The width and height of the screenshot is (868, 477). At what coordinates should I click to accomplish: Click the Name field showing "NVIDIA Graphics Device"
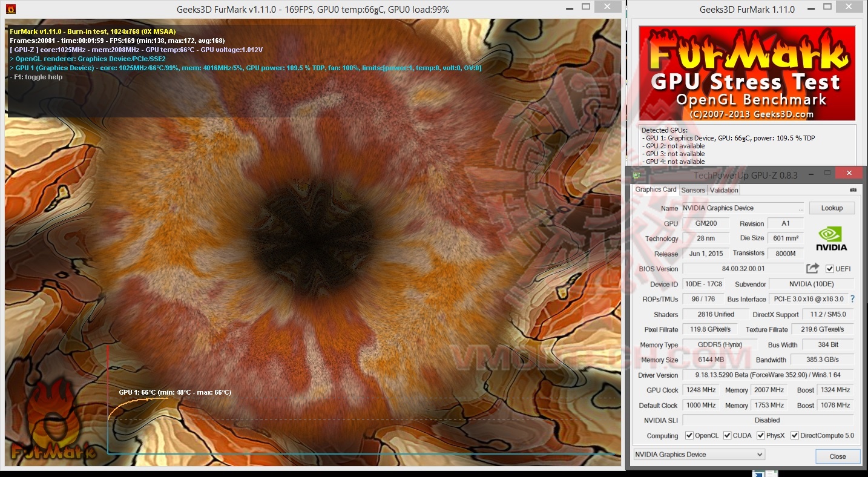[743, 208]
